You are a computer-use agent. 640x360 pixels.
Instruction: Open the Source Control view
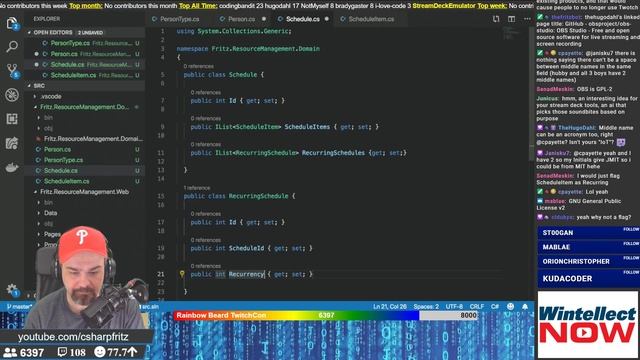12,70
